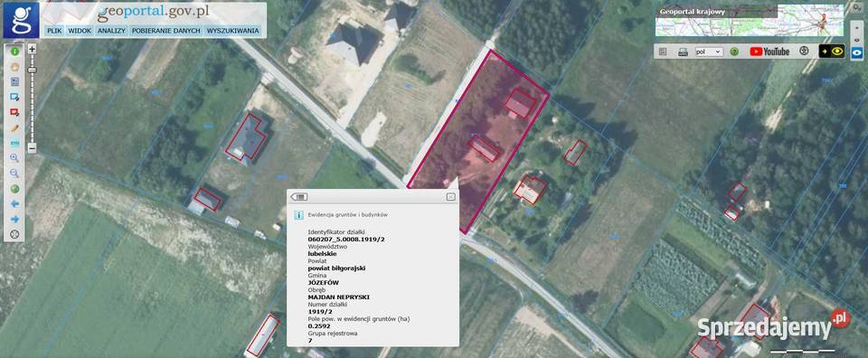Open the legend panel icon

click(x=663, y=52)
